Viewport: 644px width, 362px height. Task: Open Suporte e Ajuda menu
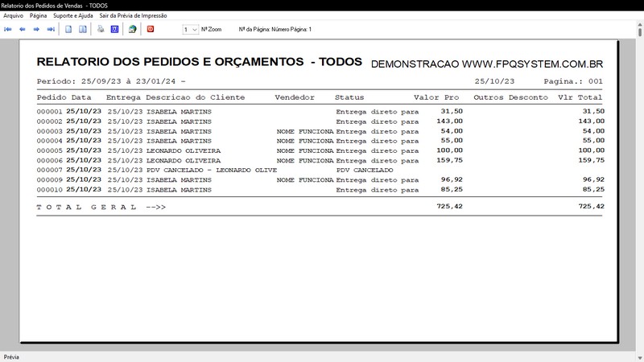(x=73, y=15)
